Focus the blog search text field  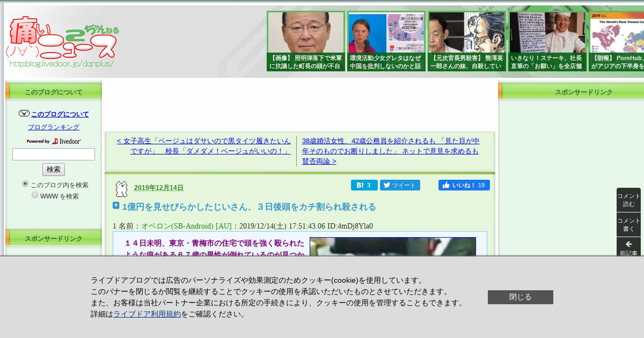[x=54, y=155]
